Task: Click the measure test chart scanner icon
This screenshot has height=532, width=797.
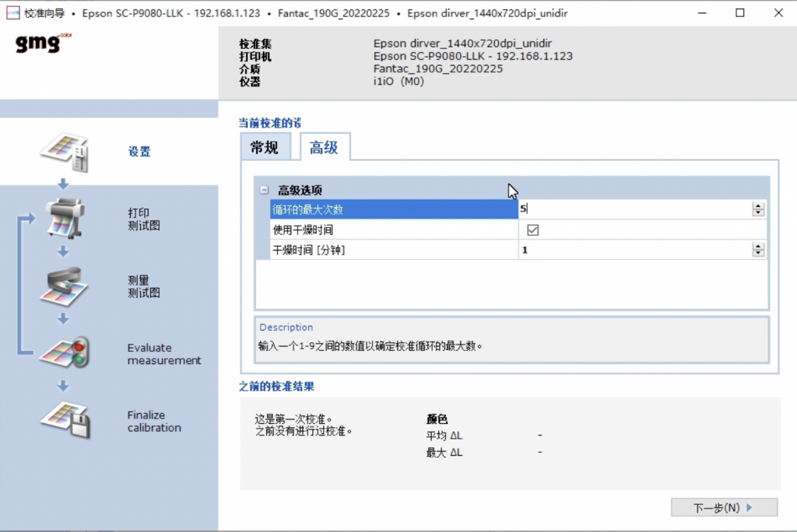Action: (x=65, y=286)
